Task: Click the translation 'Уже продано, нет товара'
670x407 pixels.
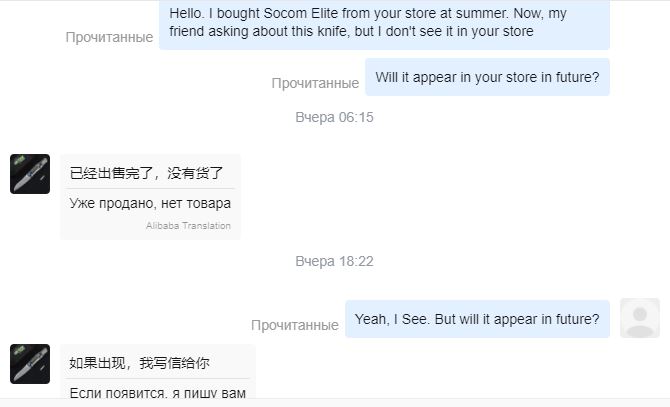Action: [x=150, y=203]
